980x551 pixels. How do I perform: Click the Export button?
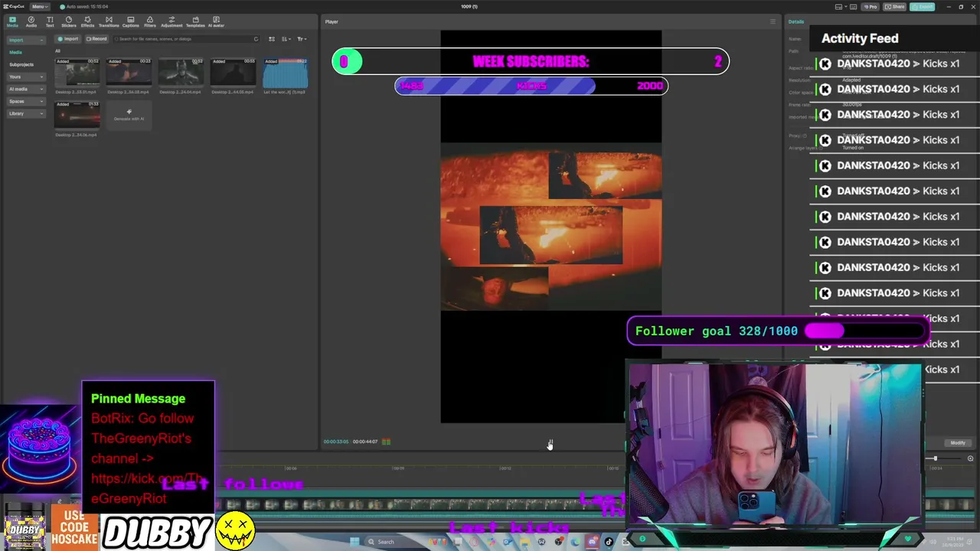(x=923, y=7)
